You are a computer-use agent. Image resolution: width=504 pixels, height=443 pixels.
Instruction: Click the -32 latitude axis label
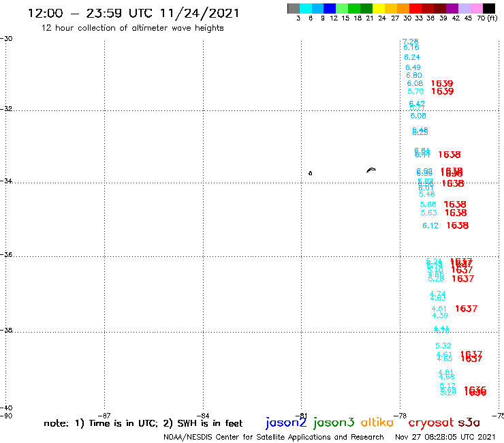tap(6, 109)
